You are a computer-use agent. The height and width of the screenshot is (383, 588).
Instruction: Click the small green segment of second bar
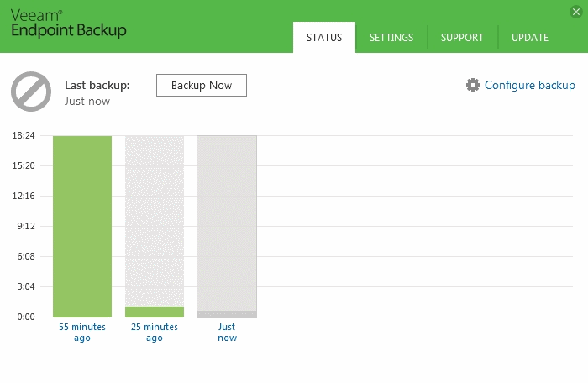pos(155,312)
